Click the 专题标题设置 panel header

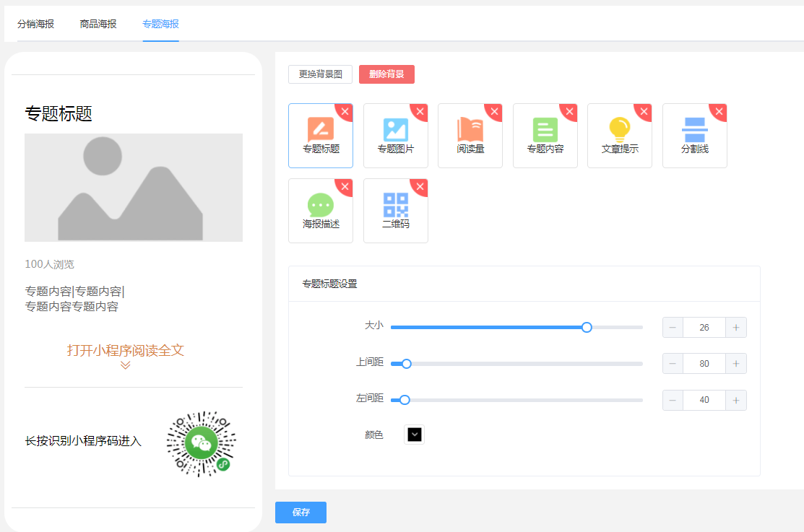524,284
